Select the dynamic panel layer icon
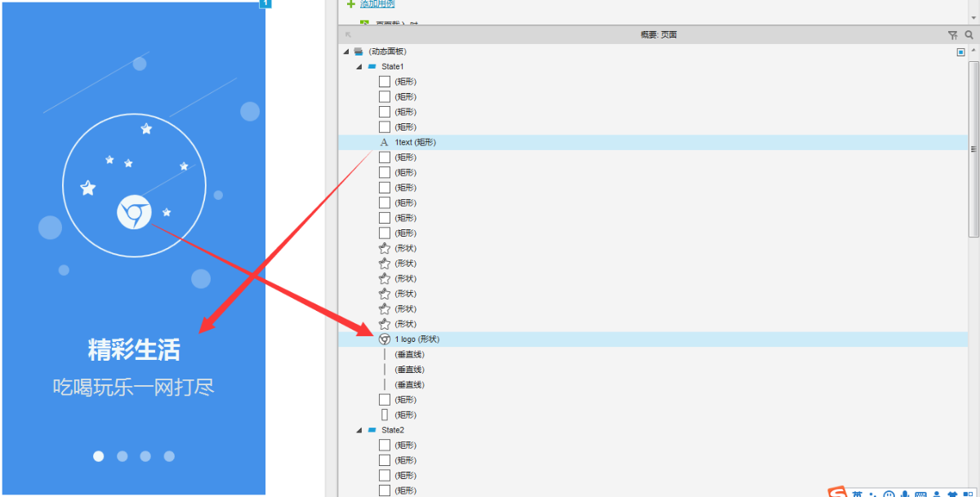Screen dimensions: 980x497 (358, 51)
